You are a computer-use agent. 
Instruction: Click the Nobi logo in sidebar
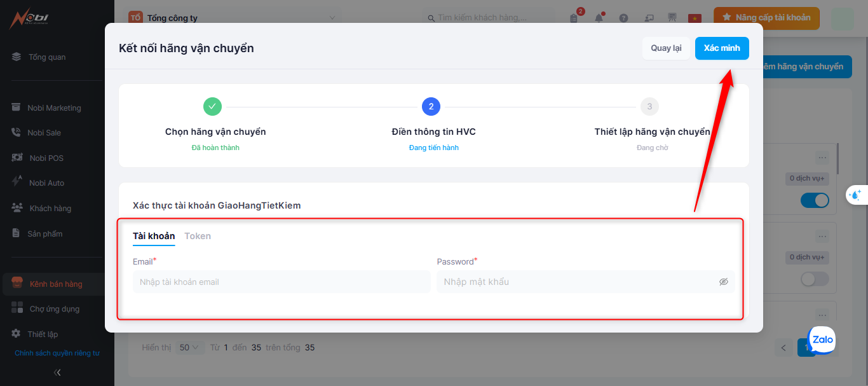click(x=29, y=19)
